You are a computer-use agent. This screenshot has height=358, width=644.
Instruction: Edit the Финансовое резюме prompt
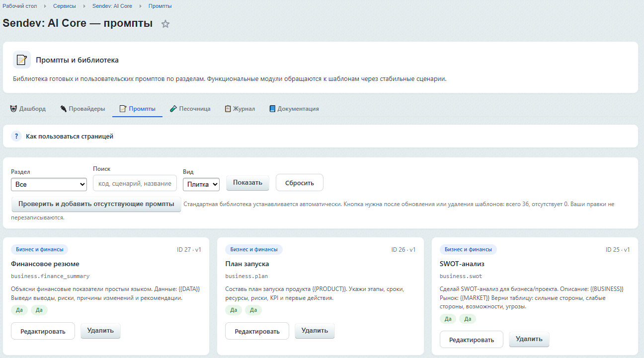coord(43,331)
